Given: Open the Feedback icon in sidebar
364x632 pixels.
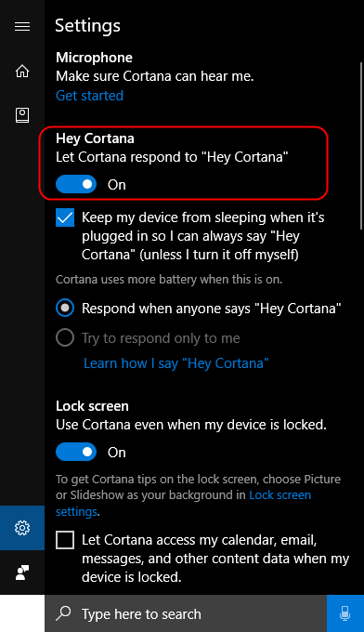Looking at the screenshot, I should (x=22, y=573).
